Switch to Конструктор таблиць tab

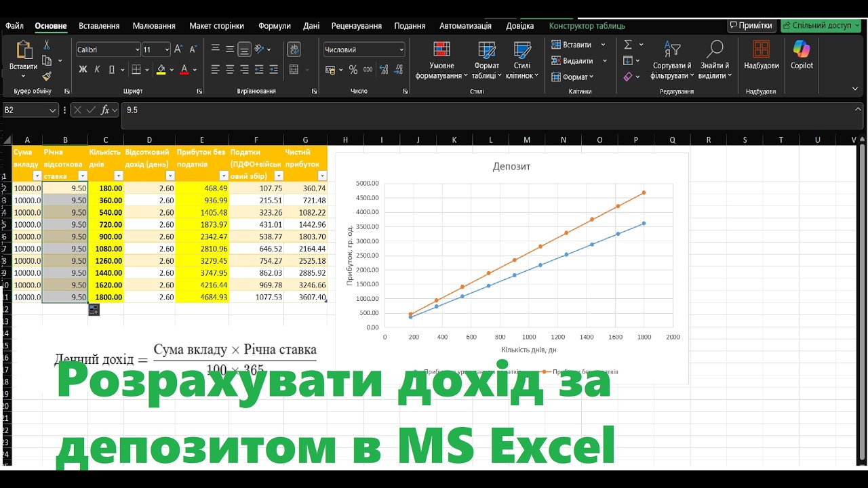point(587,26)
